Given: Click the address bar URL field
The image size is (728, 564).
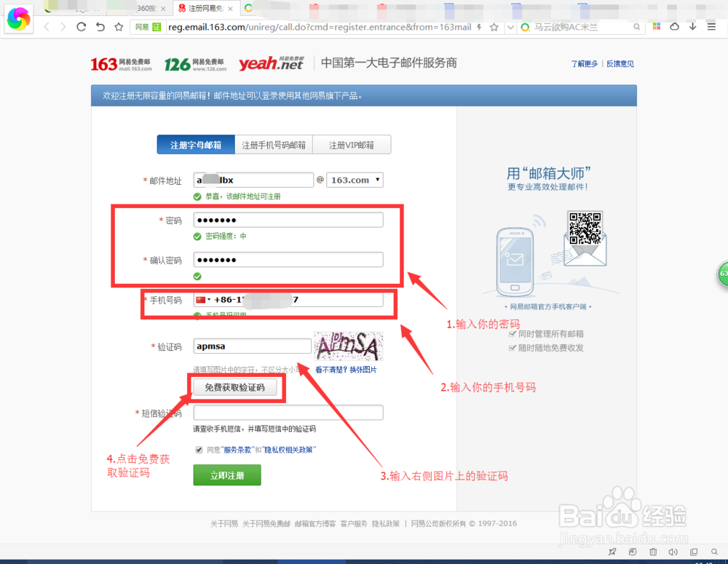Looking at the screenshot, I should (x=320, y=28).
